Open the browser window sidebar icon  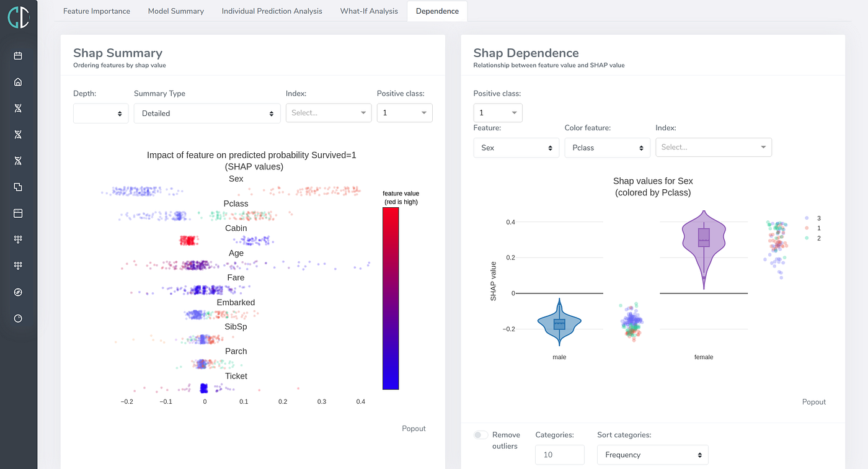coord(18,213)
